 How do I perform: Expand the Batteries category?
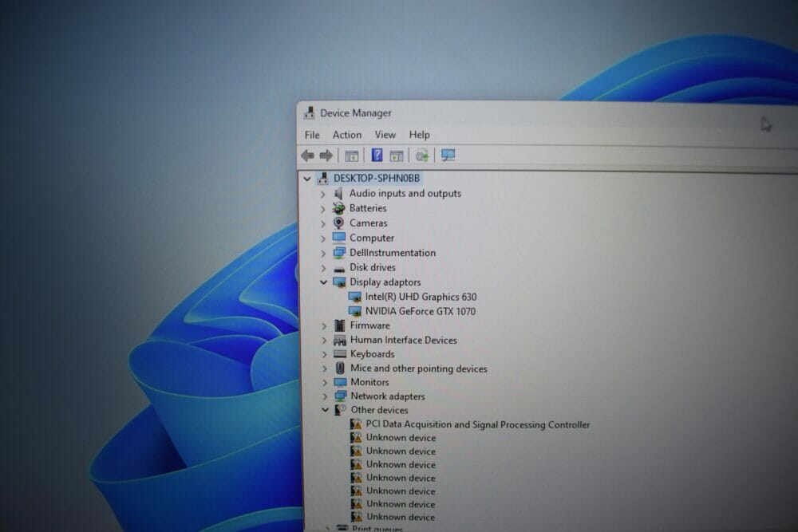point(322,208)
